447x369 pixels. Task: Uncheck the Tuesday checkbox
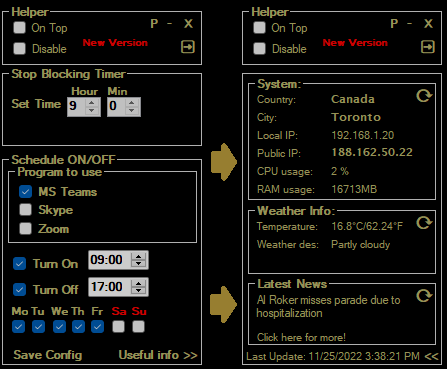coord(38,327)
